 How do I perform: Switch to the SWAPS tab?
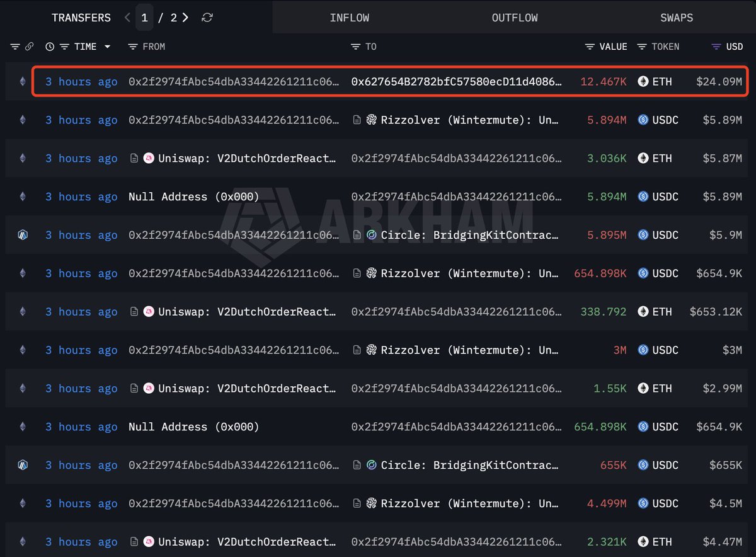[x=677, y=18]
